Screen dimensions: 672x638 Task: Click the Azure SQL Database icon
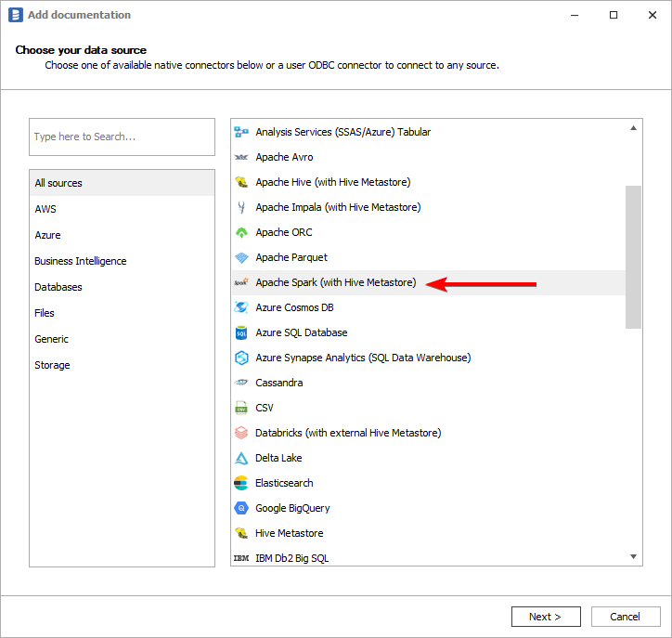241,332
